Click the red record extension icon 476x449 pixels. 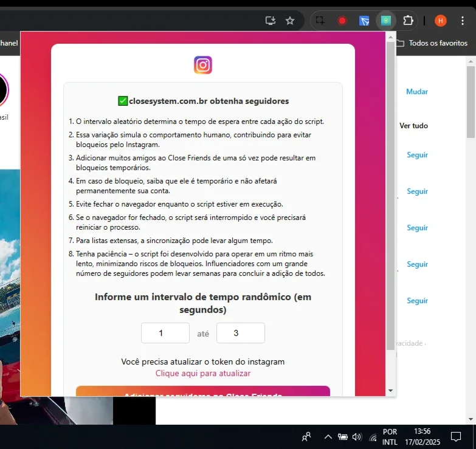(x=342, y=21)
